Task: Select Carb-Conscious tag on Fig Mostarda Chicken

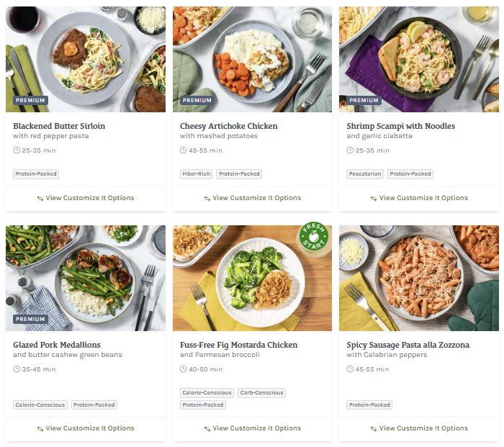Action: pyautogui.click(x=261, y=393)
